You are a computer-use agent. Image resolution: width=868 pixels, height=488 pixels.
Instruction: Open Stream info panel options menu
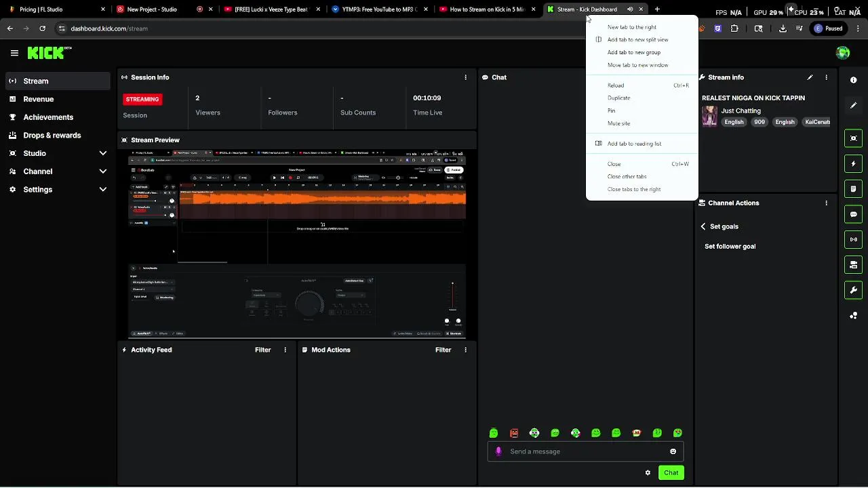point(826,77)
